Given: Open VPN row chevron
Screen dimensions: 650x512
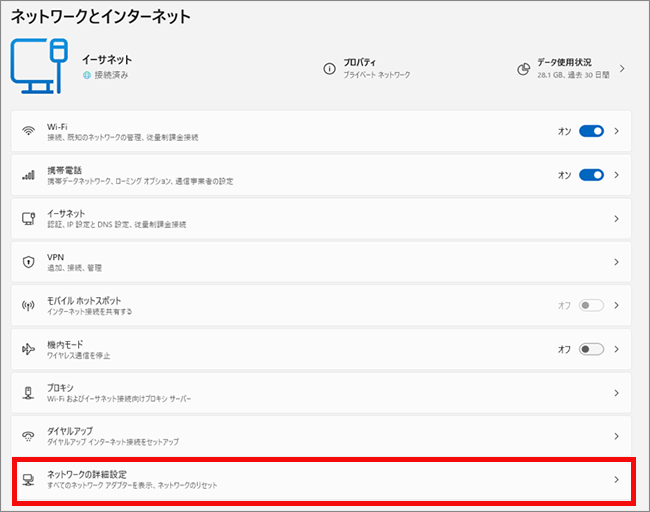Looking at the screenshot, I should [x=617, y=262].
